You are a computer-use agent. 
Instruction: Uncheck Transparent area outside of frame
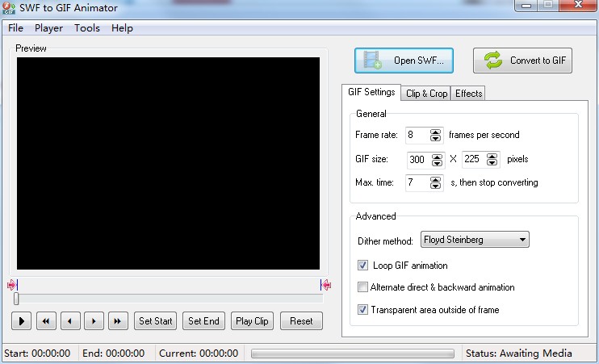point(362,310)
